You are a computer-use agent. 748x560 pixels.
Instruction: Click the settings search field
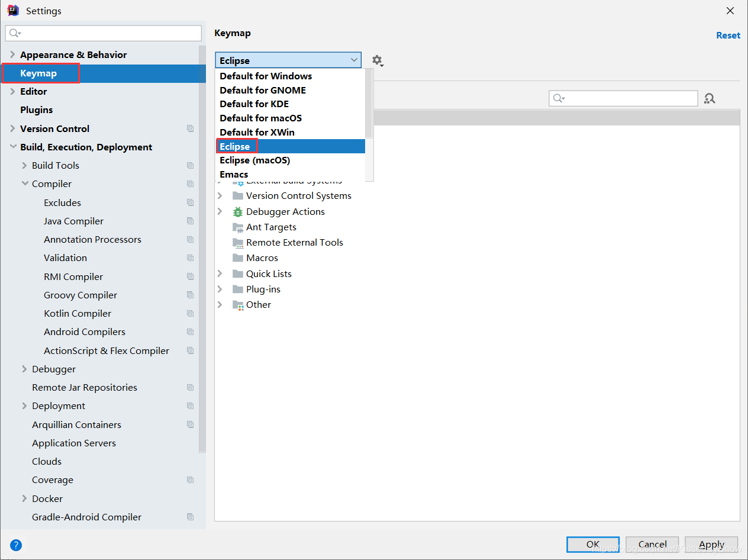pyautogui.click(x=104, y=33)
